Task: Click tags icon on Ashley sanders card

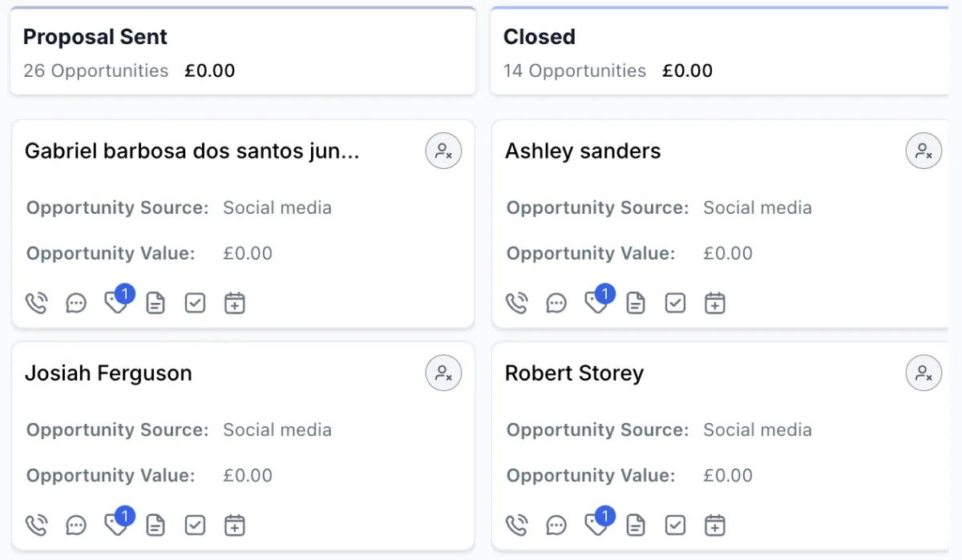Action: (x=596, y=303)
